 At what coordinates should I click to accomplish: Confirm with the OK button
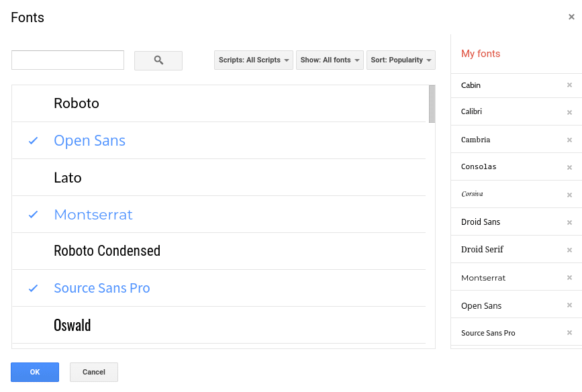[35, 372]
